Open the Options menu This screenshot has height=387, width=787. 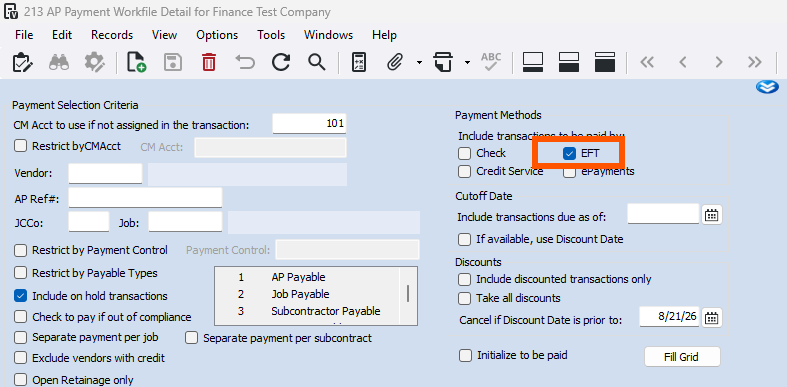217,35
